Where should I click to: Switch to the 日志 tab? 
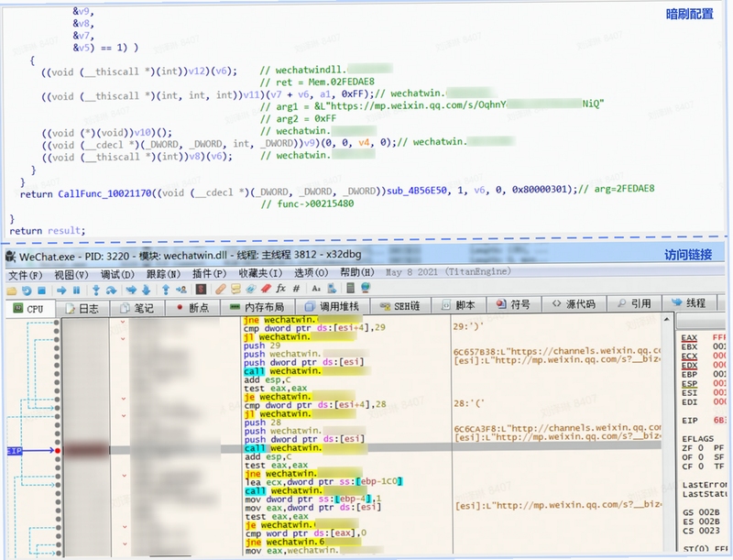click(82, 309)
